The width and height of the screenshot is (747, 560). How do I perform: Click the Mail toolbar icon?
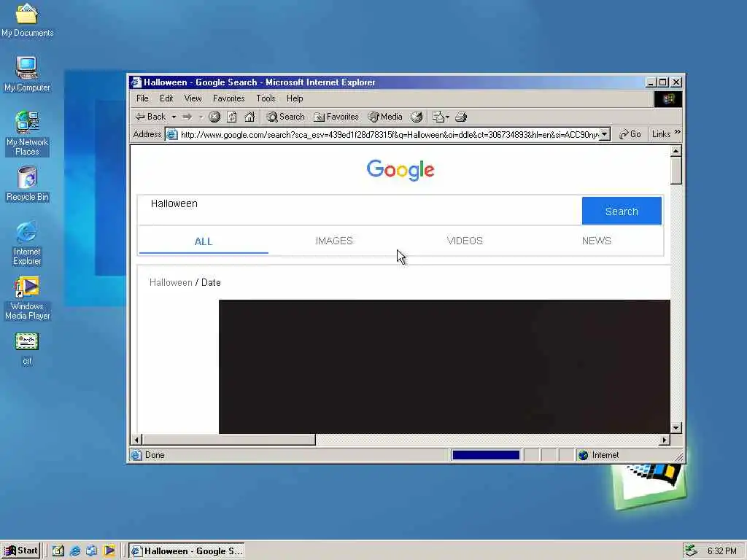coord(438,117)
